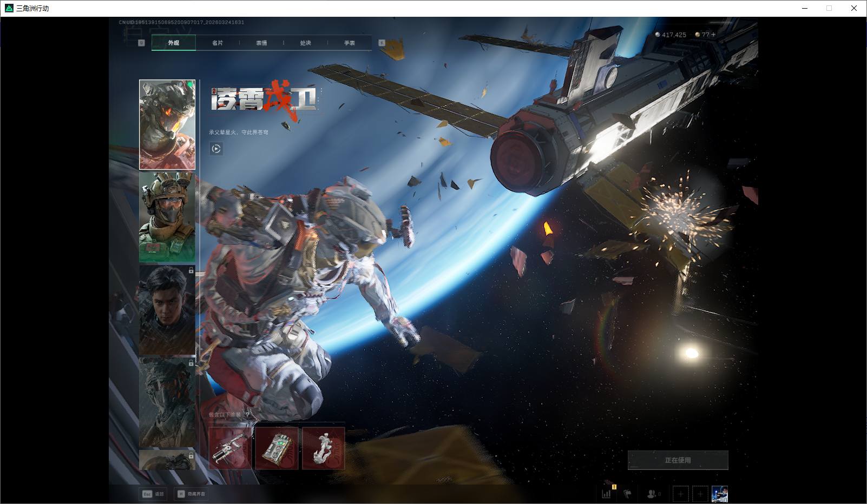Open the bar chart statistics icon

pyautogui.click(x=607, y=494)
